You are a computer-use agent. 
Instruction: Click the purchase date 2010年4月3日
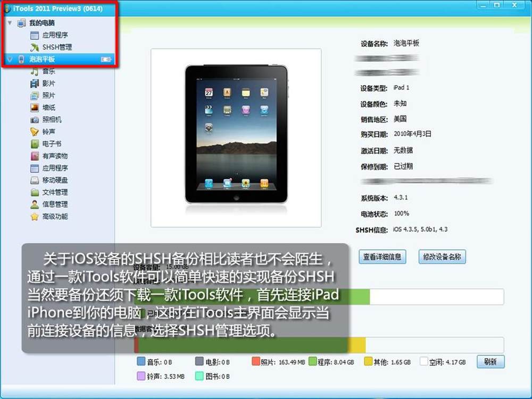412,134
